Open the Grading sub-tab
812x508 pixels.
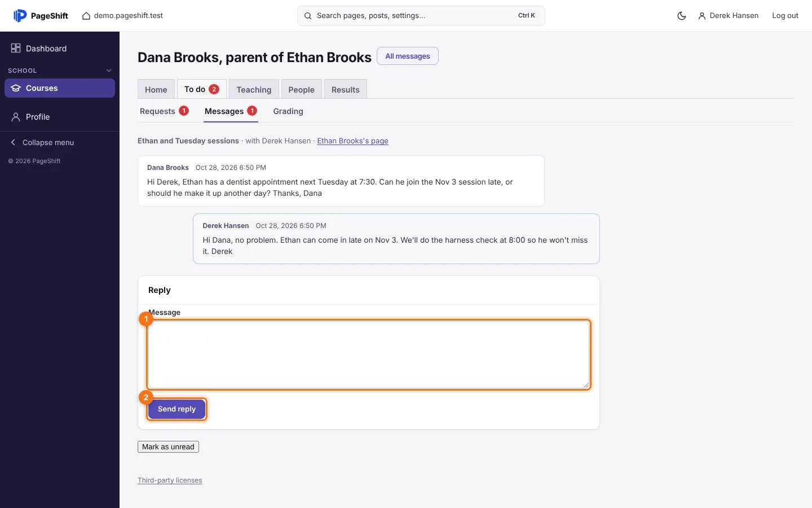tap(288, 111)
